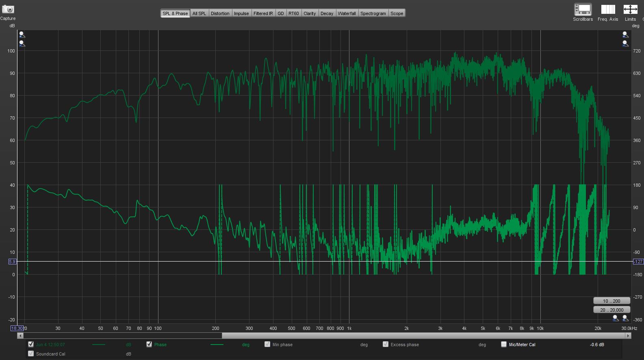This screenshot has height=360, width=644.
Task: Click the 10 .. 200 frequency range button
Action: click(x=611, y=301)
